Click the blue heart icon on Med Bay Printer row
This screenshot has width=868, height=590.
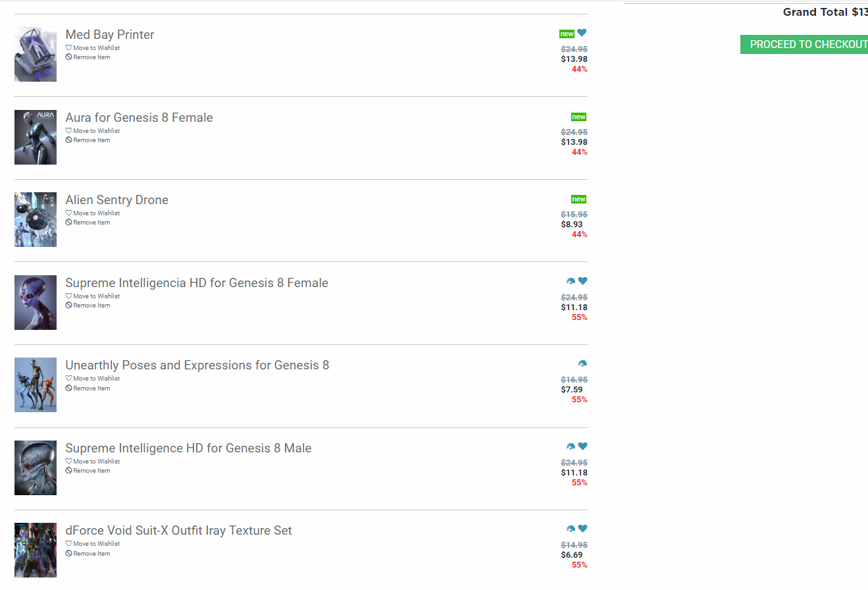click(582, 33)
